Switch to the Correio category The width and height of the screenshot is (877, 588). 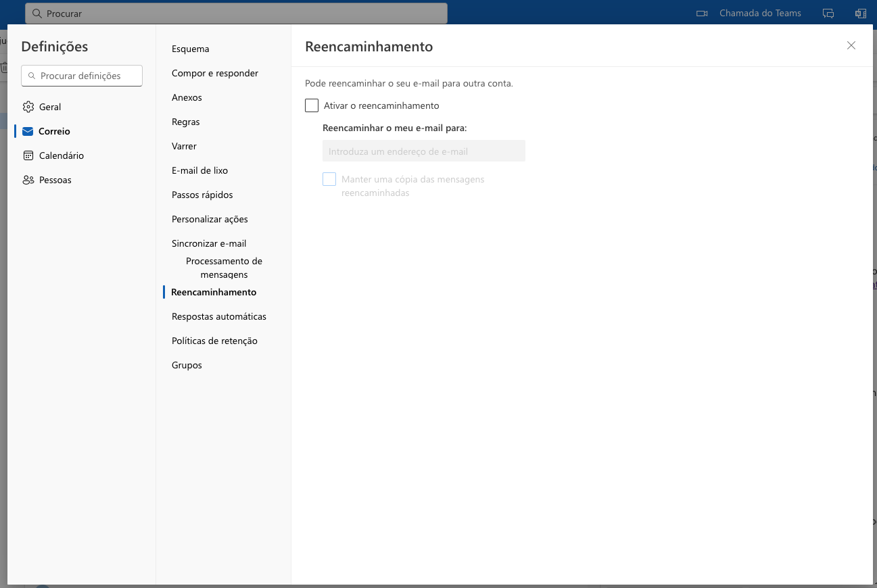point(82,131)
